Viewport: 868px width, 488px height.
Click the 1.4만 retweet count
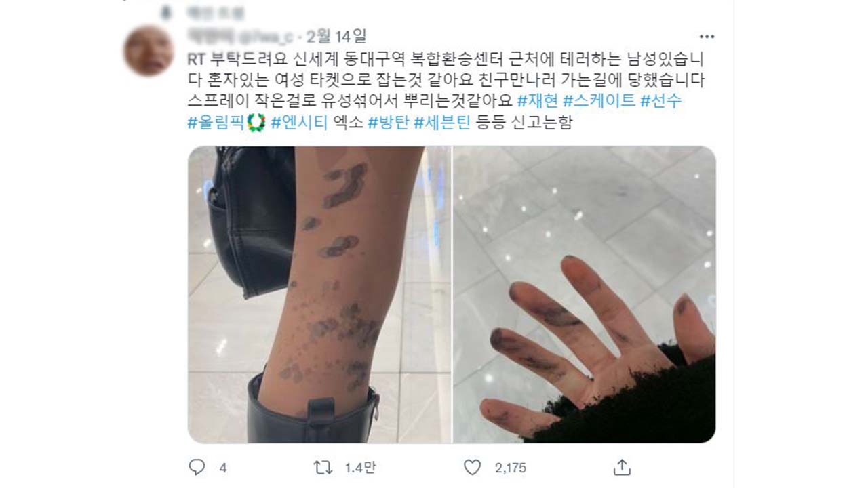(x=358, y=468)
